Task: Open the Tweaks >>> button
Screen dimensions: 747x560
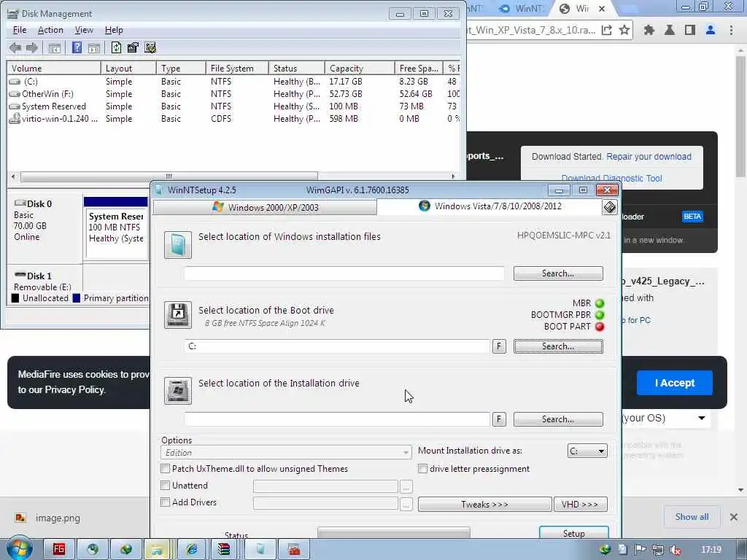Action: (484, 505)
